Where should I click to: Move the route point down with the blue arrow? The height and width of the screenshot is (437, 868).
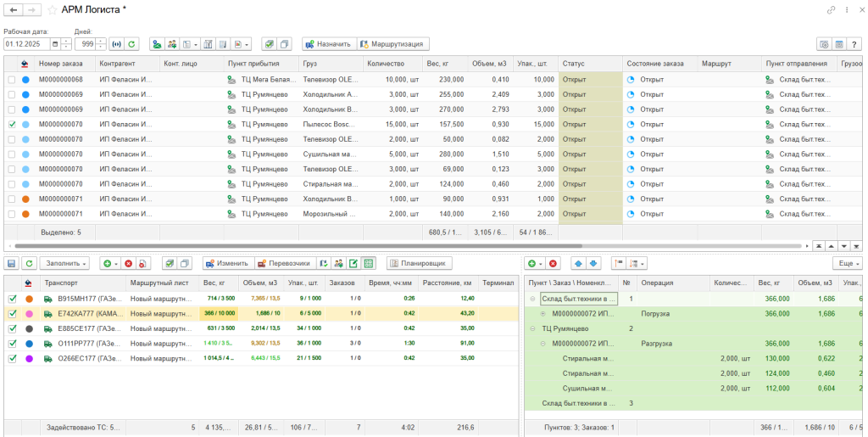pos(593,264)
